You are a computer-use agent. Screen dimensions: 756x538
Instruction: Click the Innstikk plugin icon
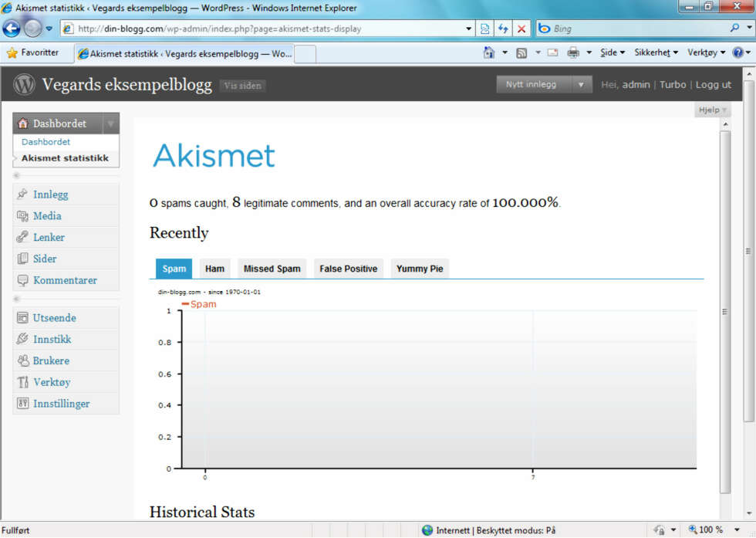click(x=22, y=339)
